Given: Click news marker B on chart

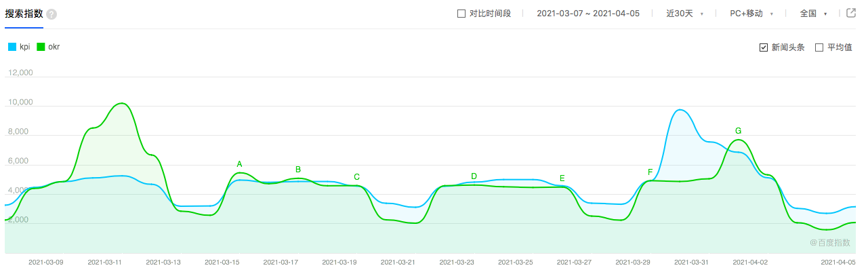Looking at the screenshot, I should [x=298, y=170].
